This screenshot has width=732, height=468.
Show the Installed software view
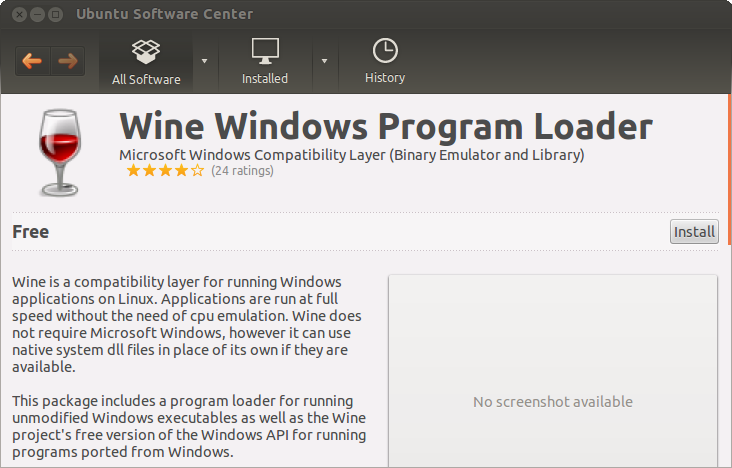[x=265, y=62]
